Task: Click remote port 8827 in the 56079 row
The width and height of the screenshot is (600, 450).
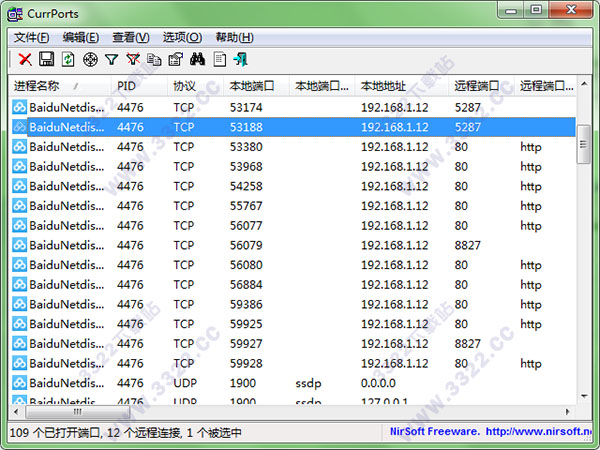Action: (467, 245)
